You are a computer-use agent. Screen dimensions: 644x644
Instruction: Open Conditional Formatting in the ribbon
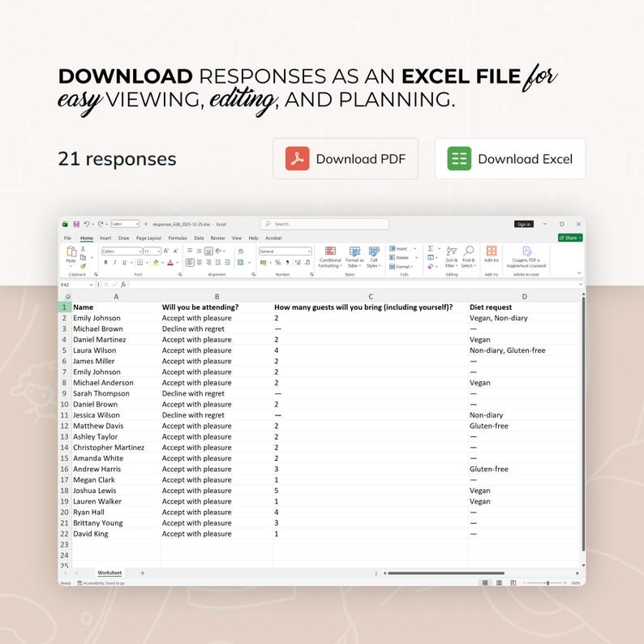(x=330, y=257)
